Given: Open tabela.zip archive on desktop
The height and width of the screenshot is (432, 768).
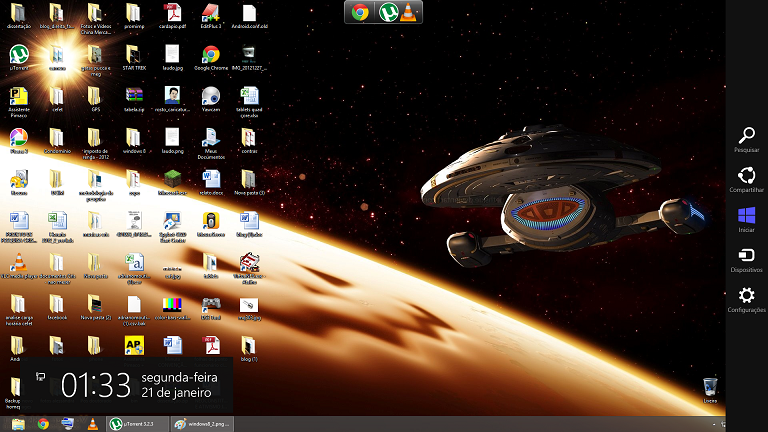Looking at the screenshot, I should [134, 99].
